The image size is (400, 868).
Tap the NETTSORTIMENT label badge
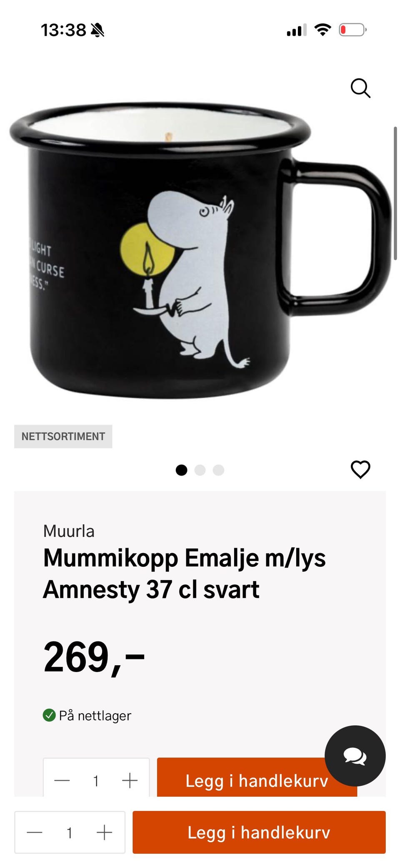63,436
